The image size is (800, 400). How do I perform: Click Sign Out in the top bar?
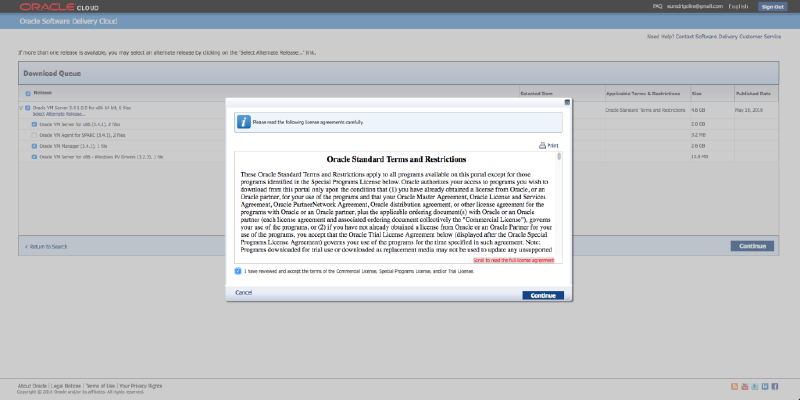click(773, 6)
